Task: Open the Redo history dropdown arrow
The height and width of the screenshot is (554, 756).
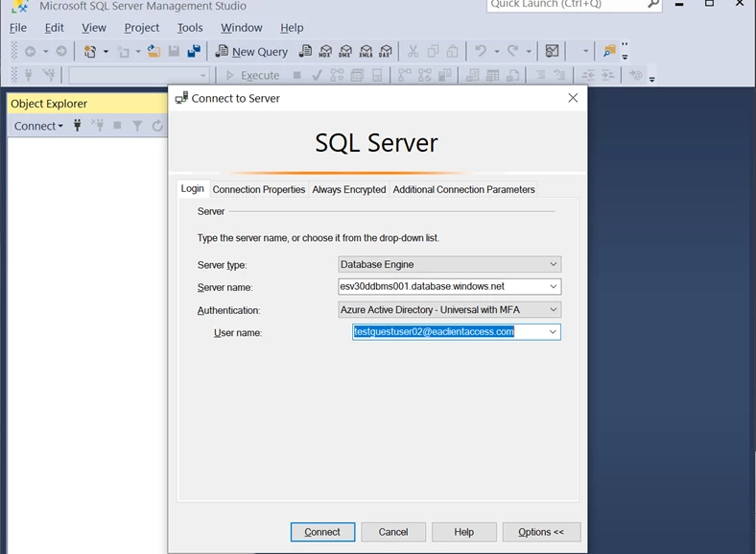Action: (x=529, y=51)
